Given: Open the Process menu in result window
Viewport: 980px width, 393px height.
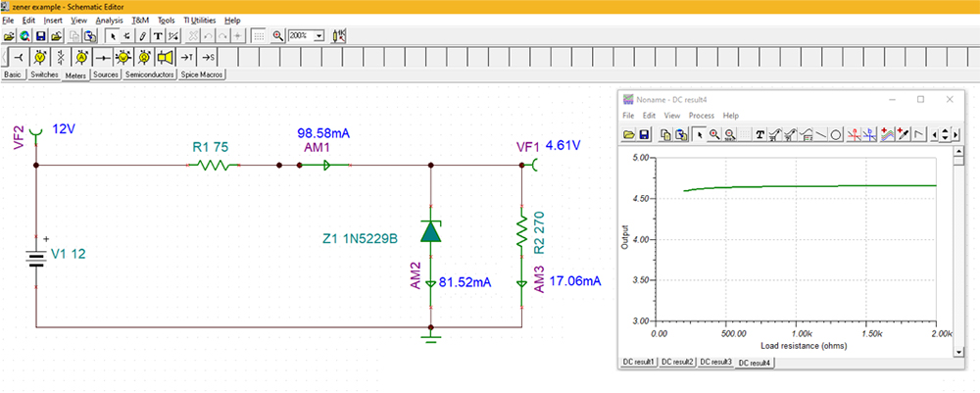Looking at the screenshot, I should coord(701,116).
